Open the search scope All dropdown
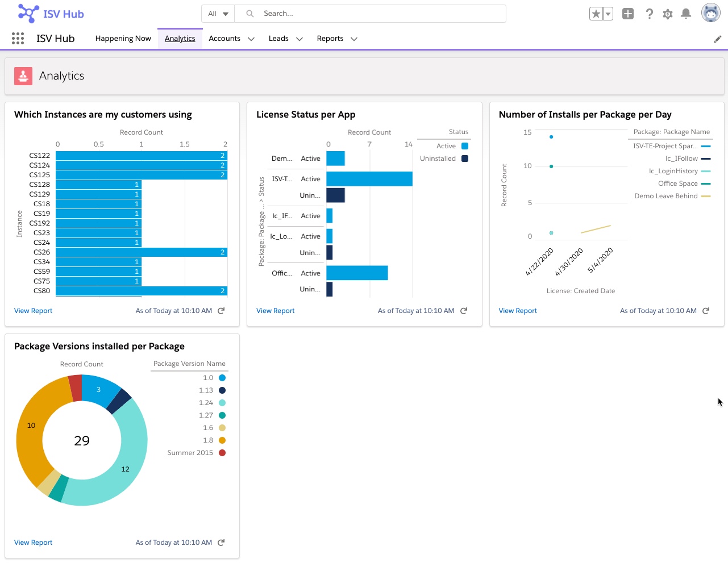Screen dimensions: 728x563 217,13
